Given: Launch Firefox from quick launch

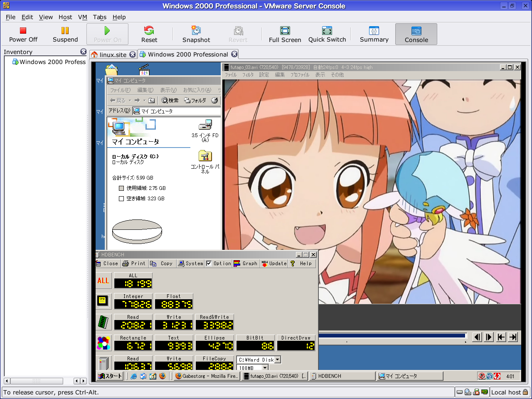Looking at the screenshot, I should click(163, 376).
